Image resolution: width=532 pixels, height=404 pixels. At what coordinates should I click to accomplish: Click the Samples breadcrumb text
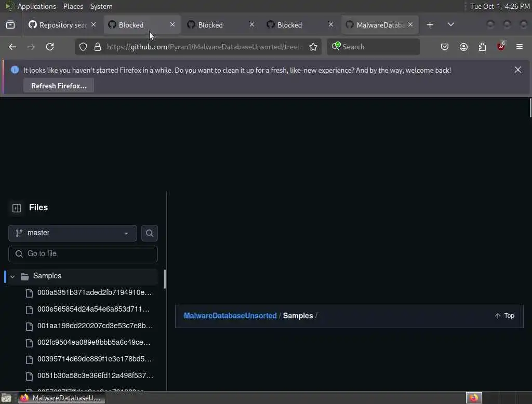(298, 316)
